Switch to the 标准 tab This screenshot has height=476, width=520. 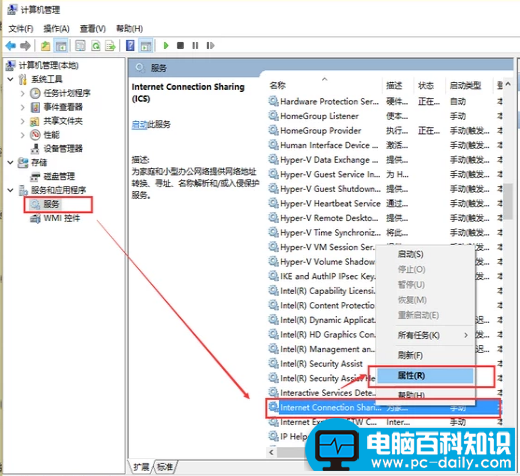pos(165,467)
